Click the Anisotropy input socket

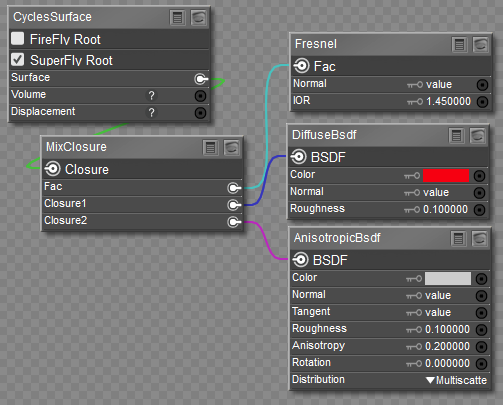pyautogui.click(x=481, y=347)
